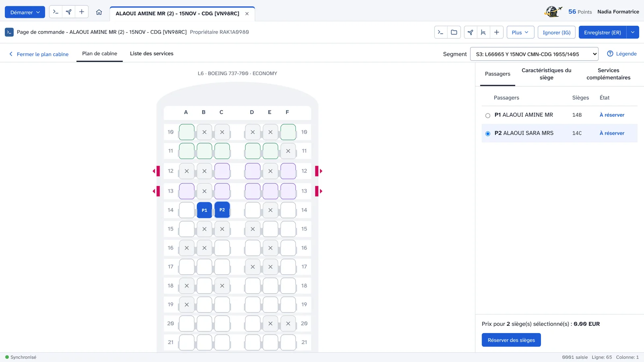This screenshot has height=362, width=644.
Task: Select free seat 17F
Action: [288, 267]
